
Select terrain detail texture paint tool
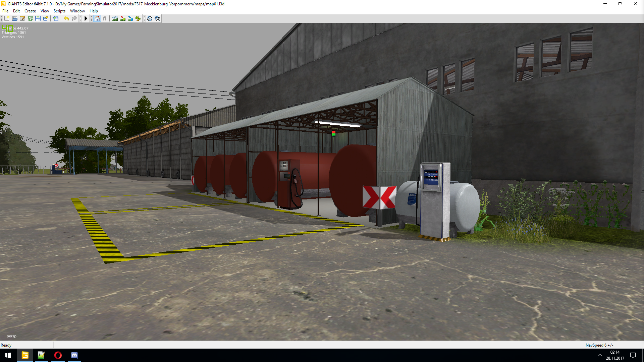[123, 18]
